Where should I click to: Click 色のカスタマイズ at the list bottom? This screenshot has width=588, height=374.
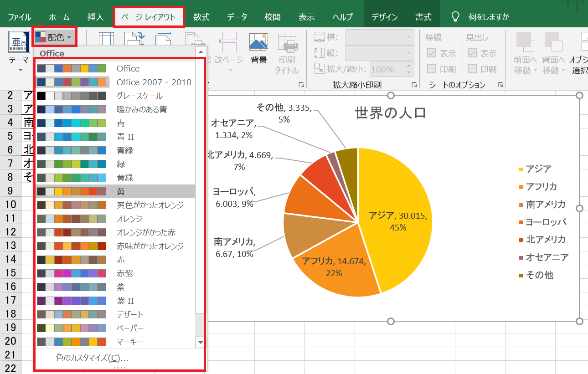[92, 358]
